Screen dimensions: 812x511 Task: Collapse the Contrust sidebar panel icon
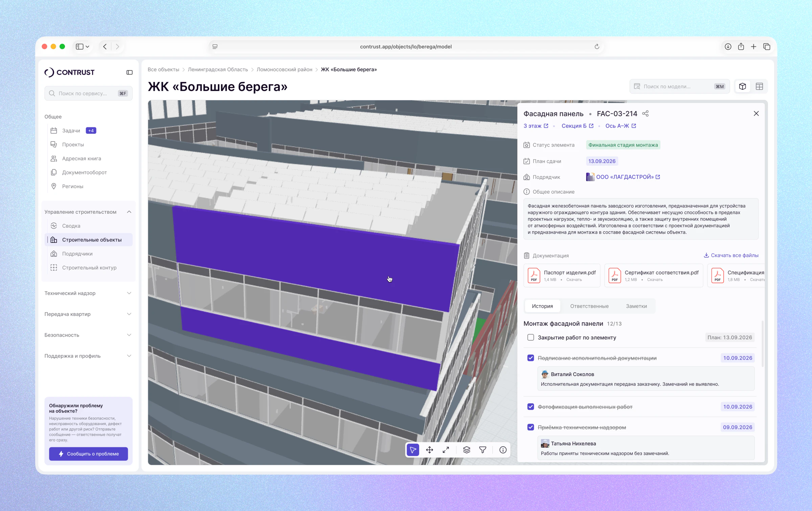129,72
